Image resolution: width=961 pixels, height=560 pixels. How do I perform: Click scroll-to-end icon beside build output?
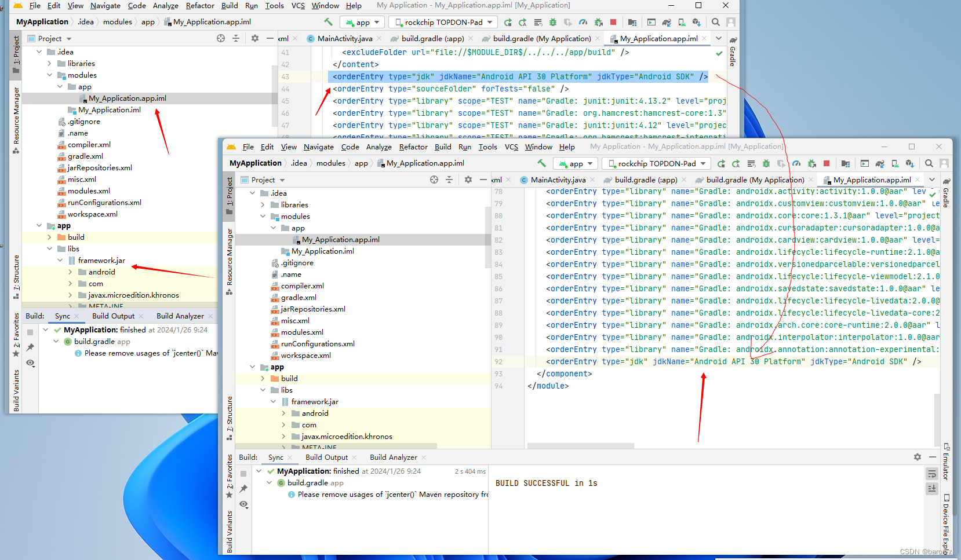(932, 488)
